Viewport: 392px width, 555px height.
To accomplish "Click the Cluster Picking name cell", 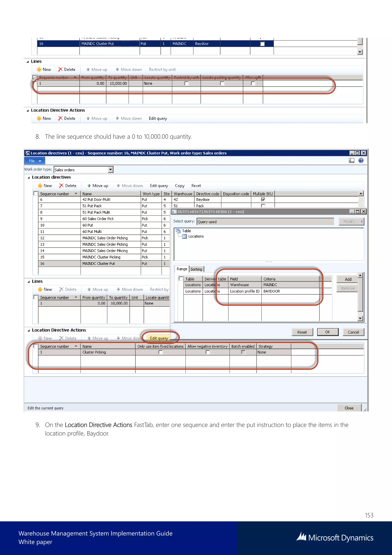I will click(108, 352).
